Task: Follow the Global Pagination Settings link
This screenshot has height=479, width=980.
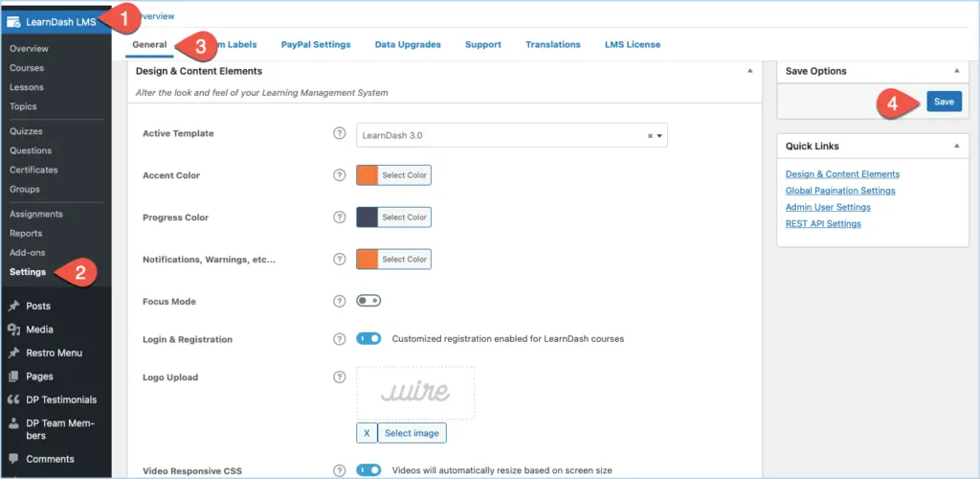Action: click(840, 191)
